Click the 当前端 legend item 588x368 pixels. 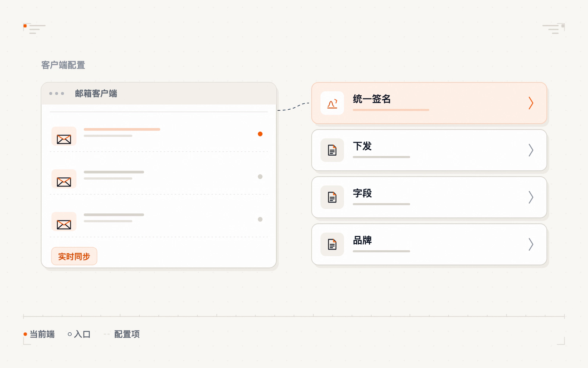[x=39, y=334]
